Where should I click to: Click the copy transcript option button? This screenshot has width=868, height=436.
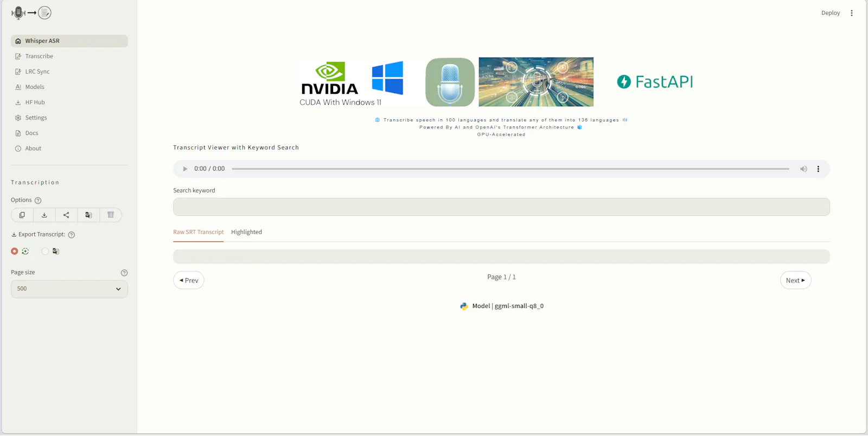point(22,215)
